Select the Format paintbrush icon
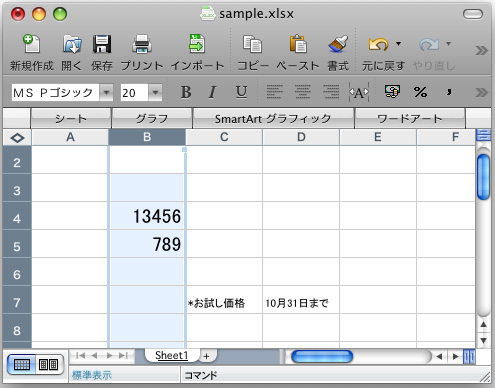This screenshot has height=388, width=495. (x=338, y=44)
